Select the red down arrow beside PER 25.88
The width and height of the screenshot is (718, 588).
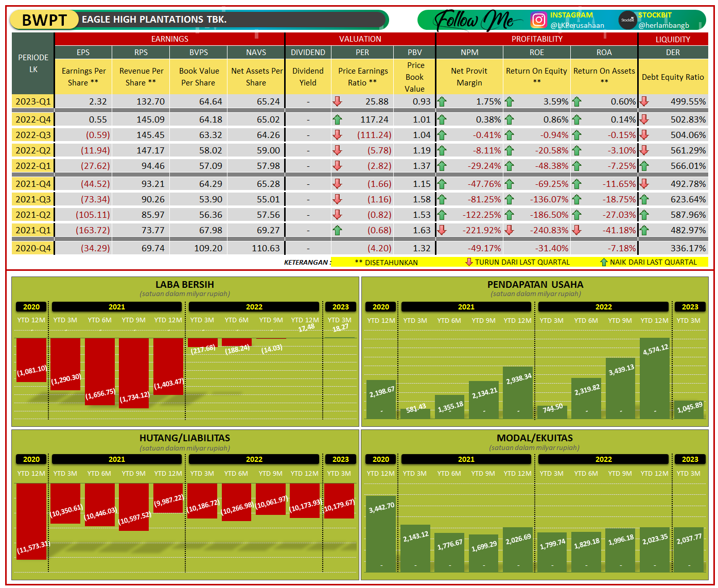338,101
